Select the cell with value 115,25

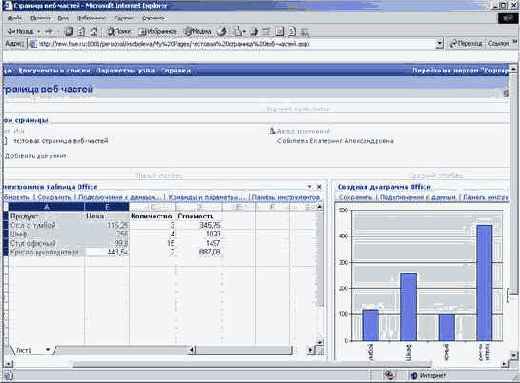point(107,225)
